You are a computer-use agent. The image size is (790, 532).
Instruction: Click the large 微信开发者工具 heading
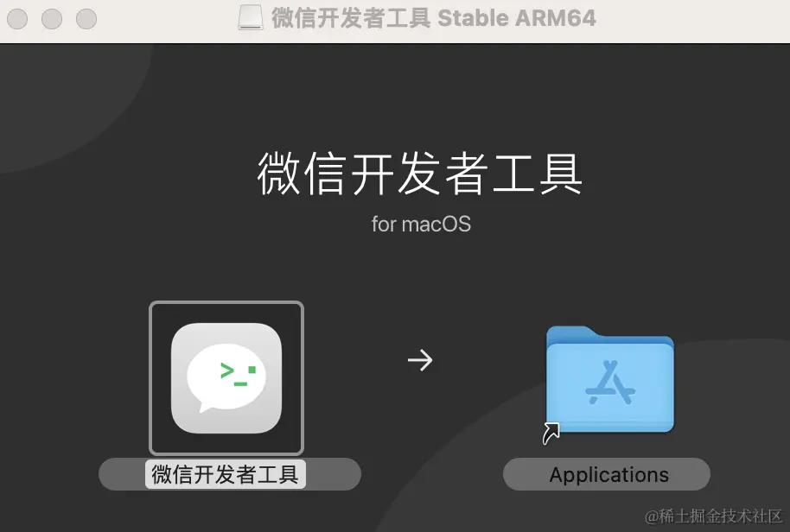coord(420,174)
